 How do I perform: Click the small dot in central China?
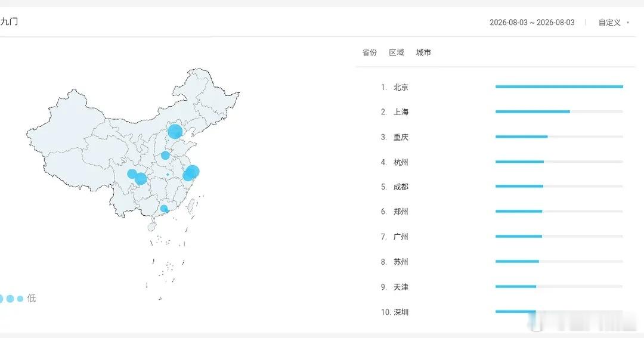click(x=168, y=175)
